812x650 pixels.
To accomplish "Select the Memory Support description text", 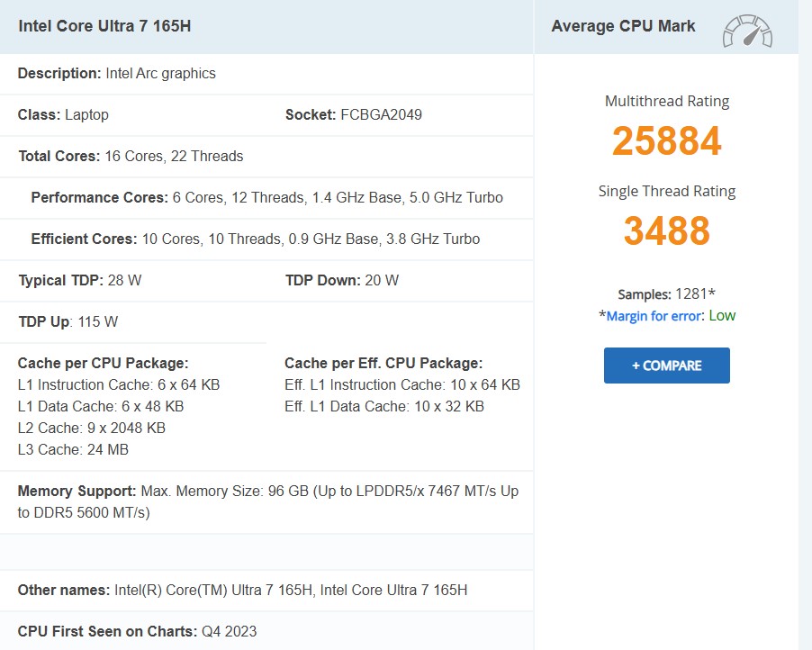I will 267,502.
